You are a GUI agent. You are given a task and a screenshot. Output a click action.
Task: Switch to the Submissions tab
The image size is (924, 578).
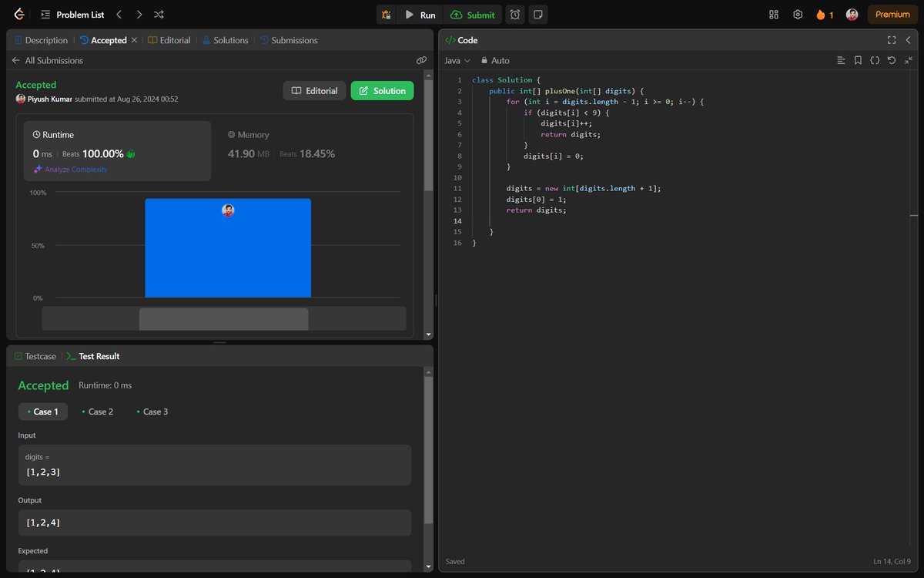[289, 40]
